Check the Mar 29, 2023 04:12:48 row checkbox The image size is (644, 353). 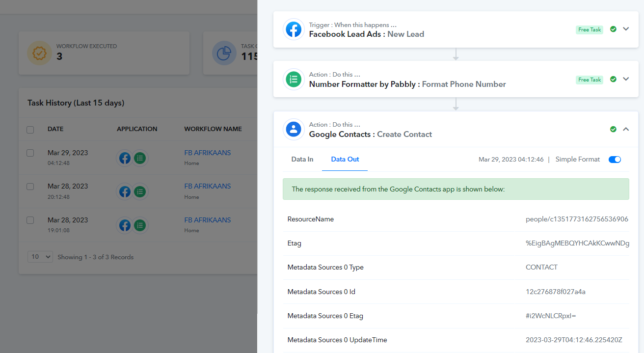(x=30, y=153)
